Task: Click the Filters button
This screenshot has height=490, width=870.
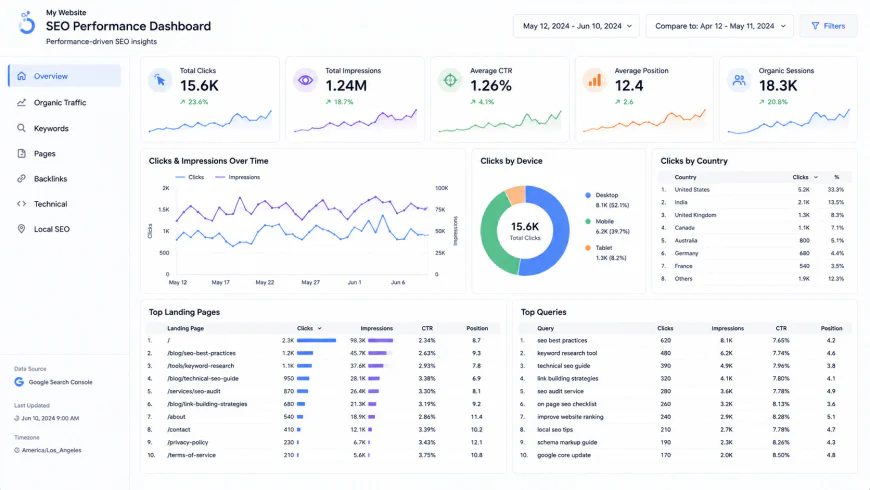Action: pos(828,26)
